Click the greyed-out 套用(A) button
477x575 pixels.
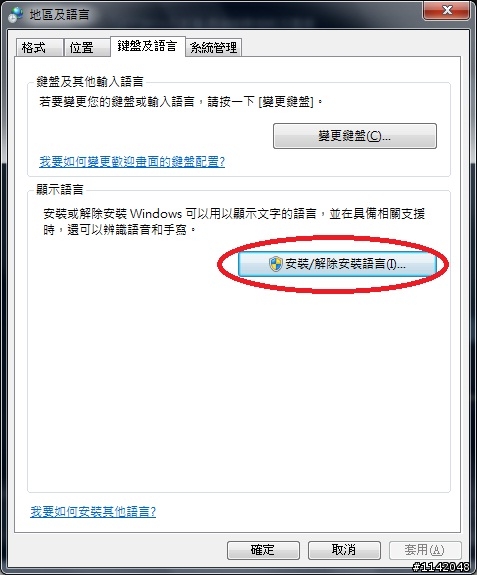(425, 550)
